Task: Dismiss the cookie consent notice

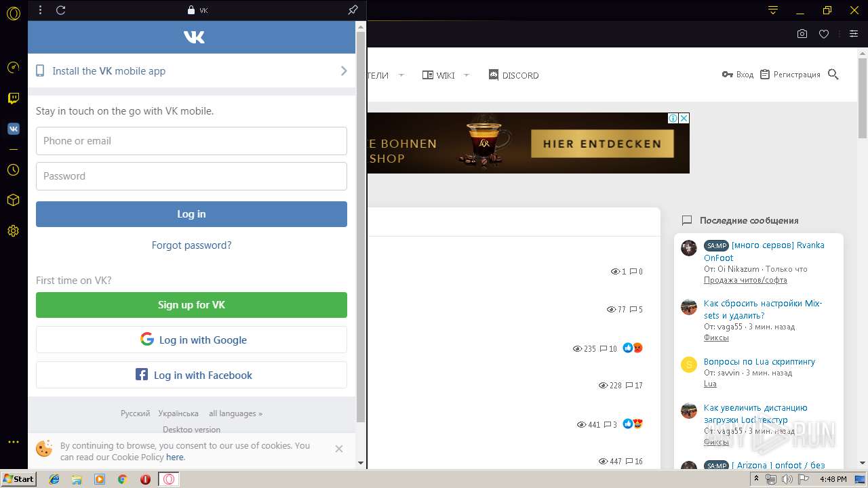Action: [339, 449]
